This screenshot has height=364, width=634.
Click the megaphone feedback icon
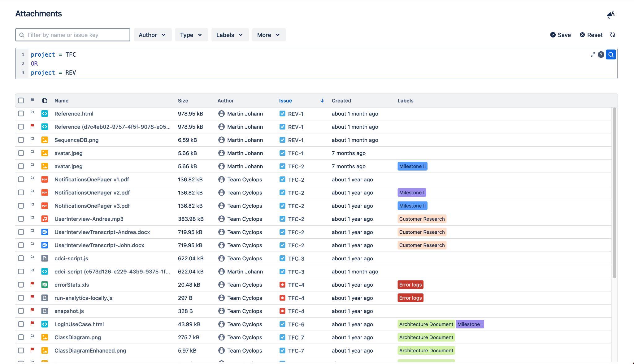(610, 15)
